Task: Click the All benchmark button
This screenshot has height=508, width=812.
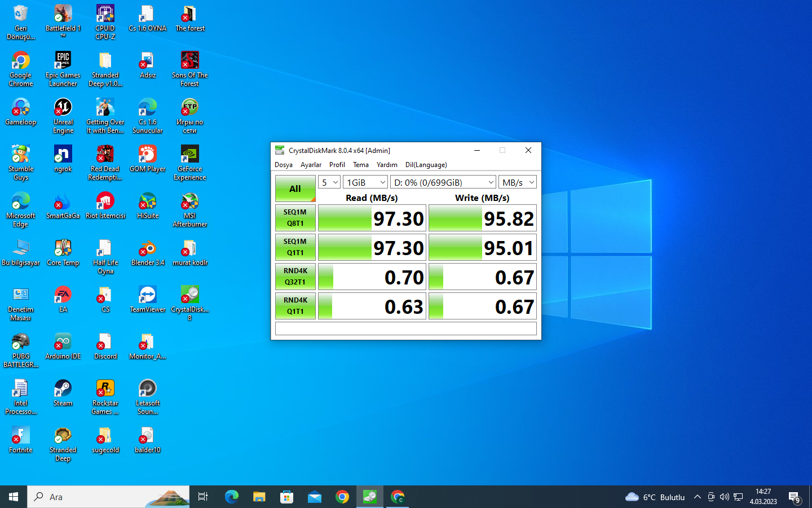Action: 295,189
